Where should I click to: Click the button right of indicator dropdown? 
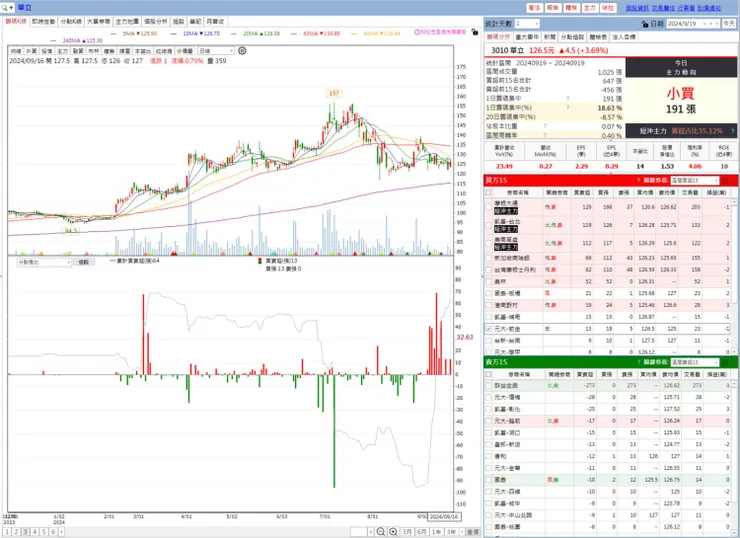coord(84,262)
